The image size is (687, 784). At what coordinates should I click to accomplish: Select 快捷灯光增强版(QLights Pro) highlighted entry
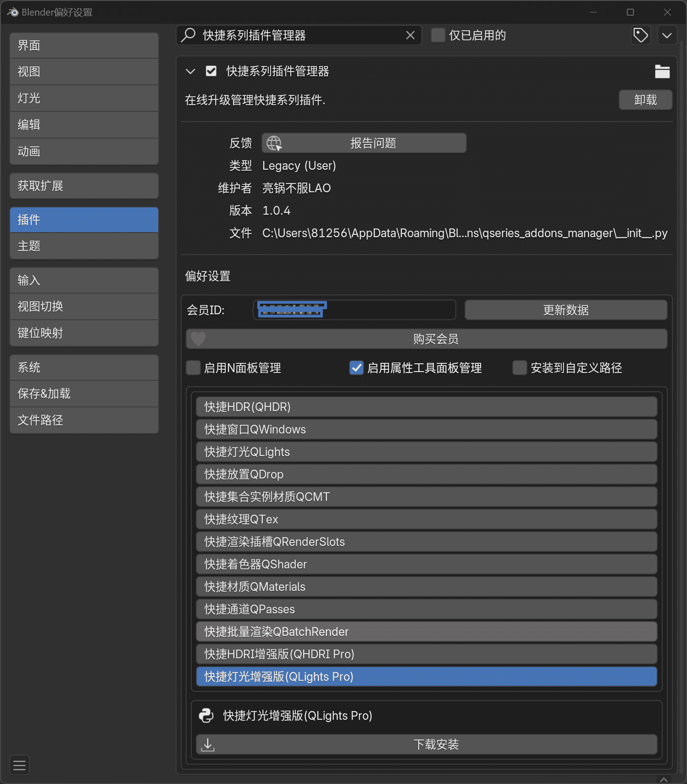pos(427,677)
